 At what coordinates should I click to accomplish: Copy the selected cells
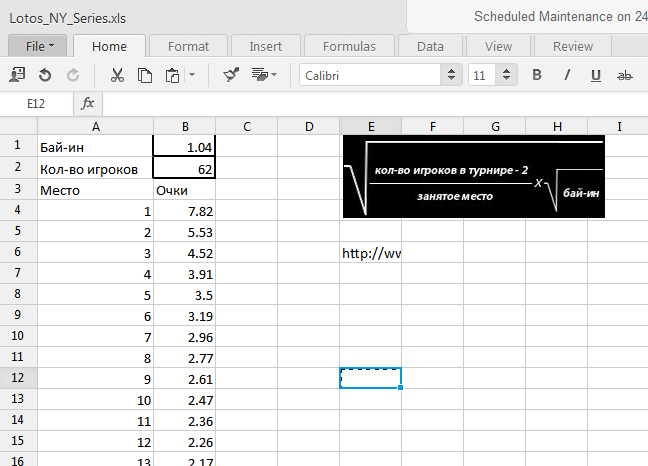tap(145, 76)
